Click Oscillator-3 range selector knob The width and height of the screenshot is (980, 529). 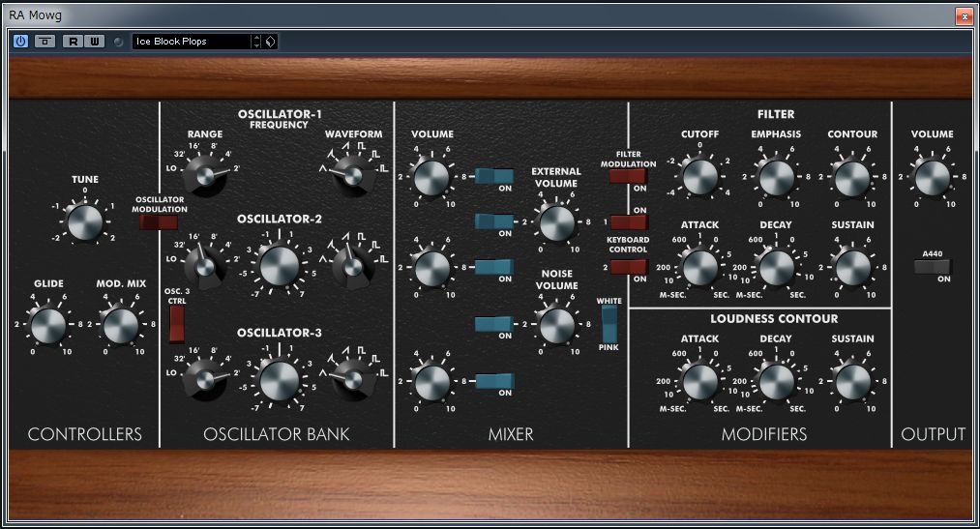coord(205,380)
